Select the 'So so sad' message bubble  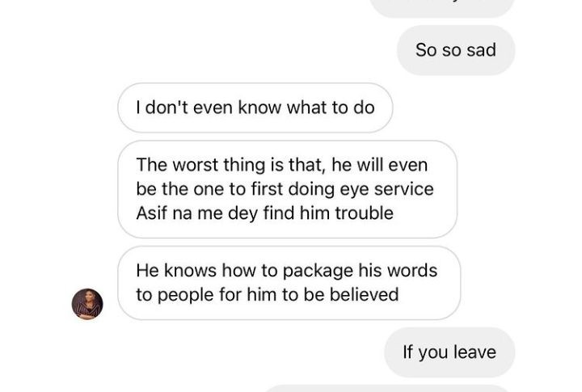click(456, 50)
